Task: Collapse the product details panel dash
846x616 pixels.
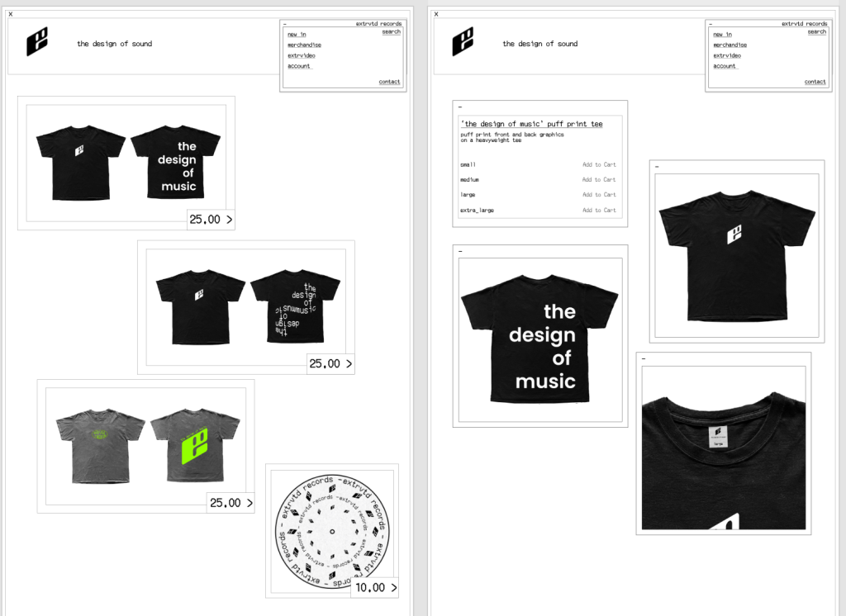Action: pos(459,107)
